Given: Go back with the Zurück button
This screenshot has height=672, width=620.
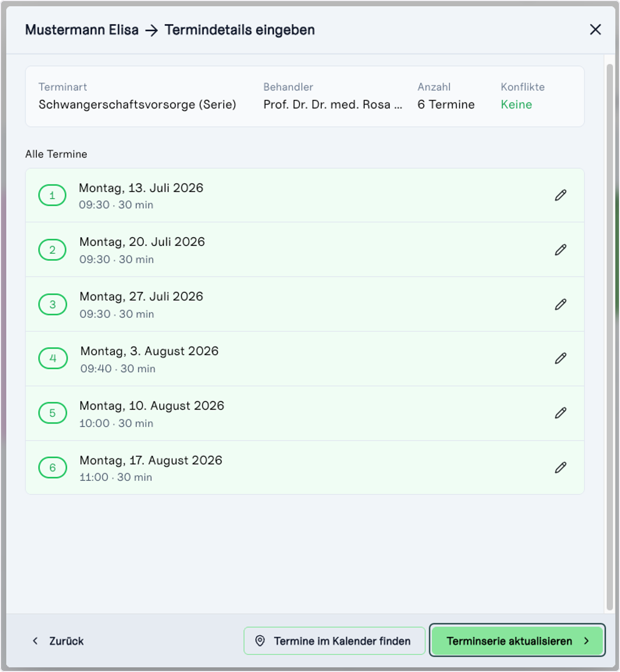Looking at the screenshot, I should point(58,641).
